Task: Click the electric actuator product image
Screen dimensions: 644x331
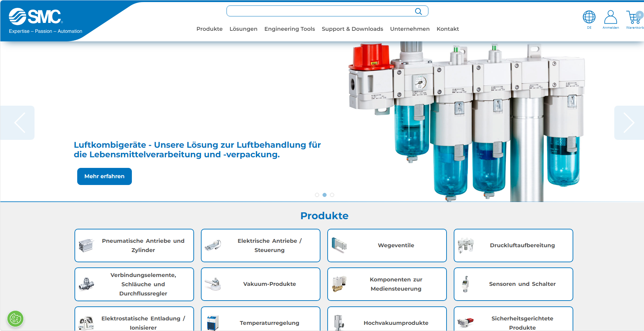Action: pos(213,246)
